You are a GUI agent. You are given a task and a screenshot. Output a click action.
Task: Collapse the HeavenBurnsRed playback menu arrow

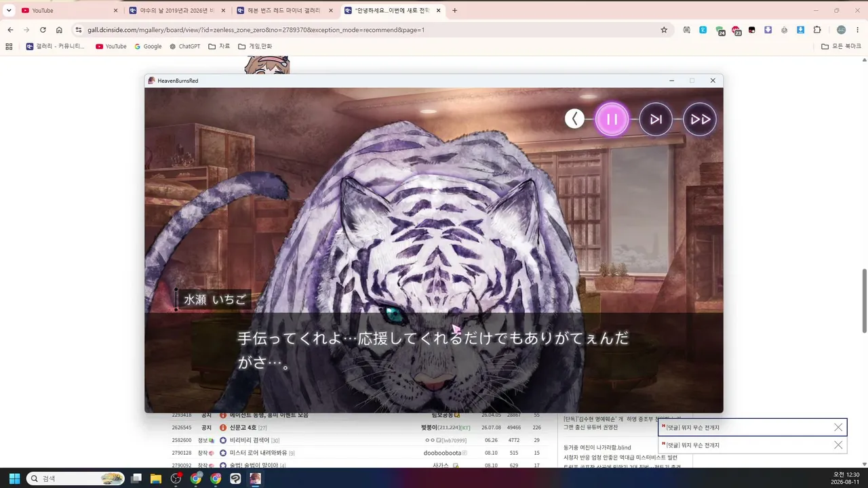574,119
